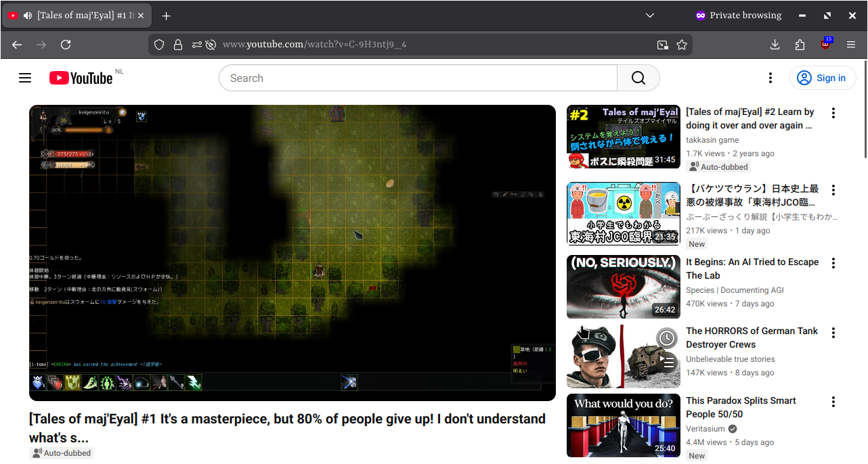Go to the YouTube home logo
The image size is (868, 464).
(x=81, y=78)
